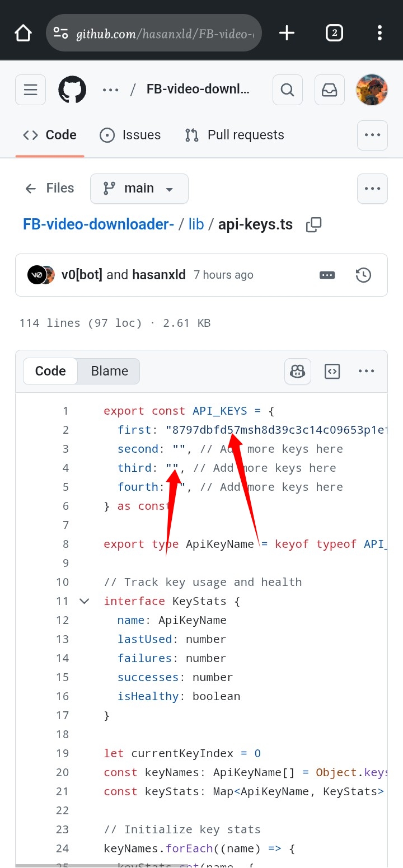Switch to the Code view toggle
Screen dimensions: 403x868
pyautogui.click(x=50, y=371)
